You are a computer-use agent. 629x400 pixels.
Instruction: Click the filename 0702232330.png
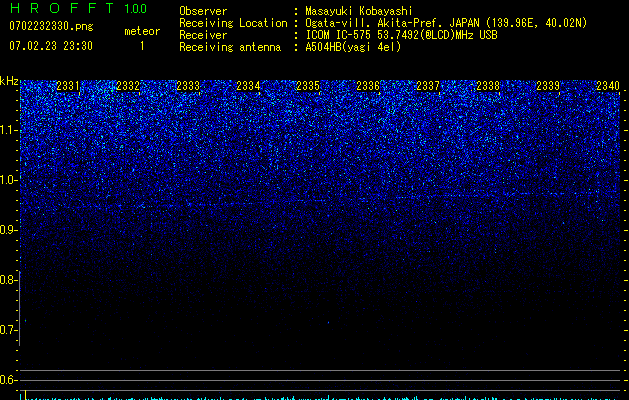click(x=51, y=26)
